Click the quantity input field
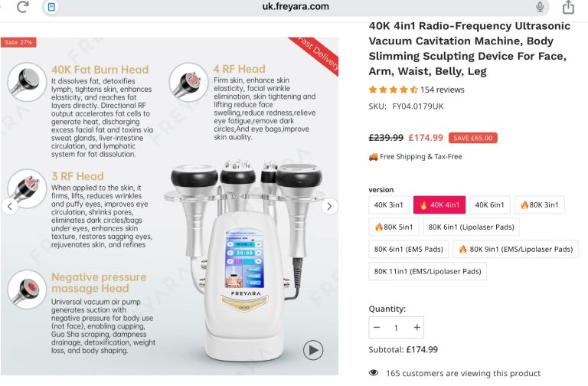This screenshot has height=386, width=588. tap(397, 327)
